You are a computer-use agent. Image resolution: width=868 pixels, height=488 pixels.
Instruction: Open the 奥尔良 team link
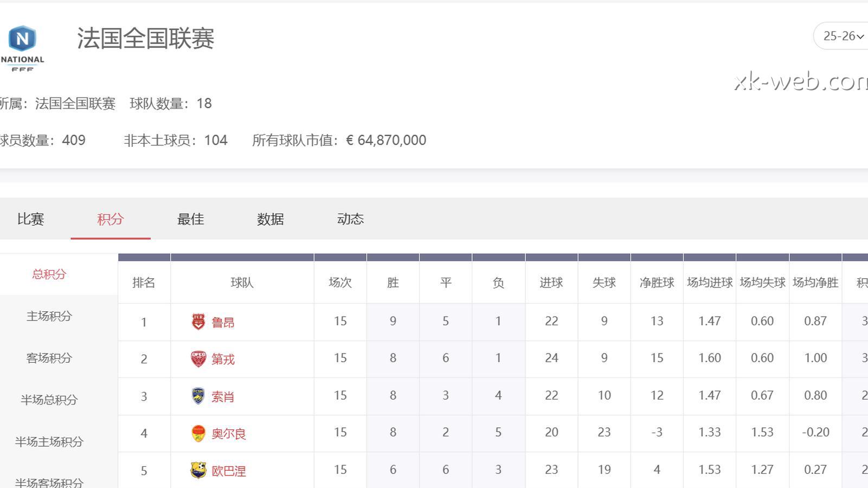[229, 434]
